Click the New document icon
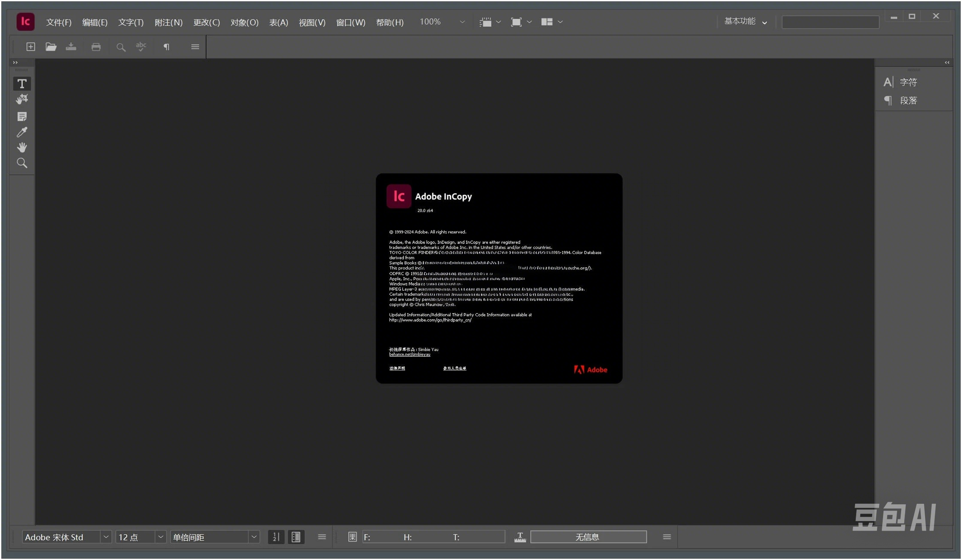962x560 pixels. [30, 47]
